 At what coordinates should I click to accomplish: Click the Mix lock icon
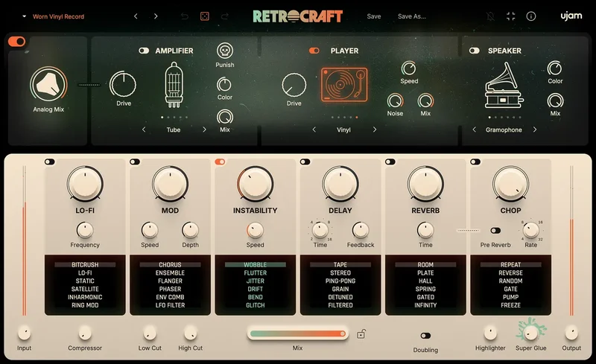pyautogui.click(x=361, y=334)
